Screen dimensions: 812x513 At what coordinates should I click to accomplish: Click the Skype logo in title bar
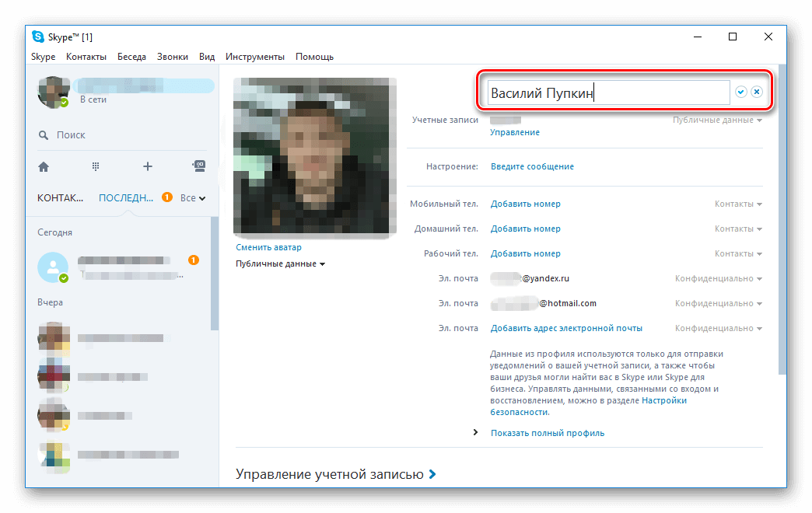[37, 37]
